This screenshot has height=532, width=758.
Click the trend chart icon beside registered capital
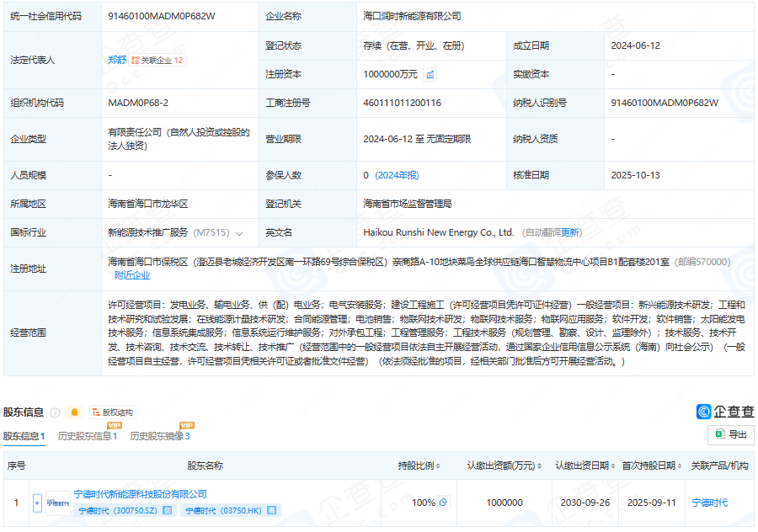pyautogui.click(x=430, y=73)
